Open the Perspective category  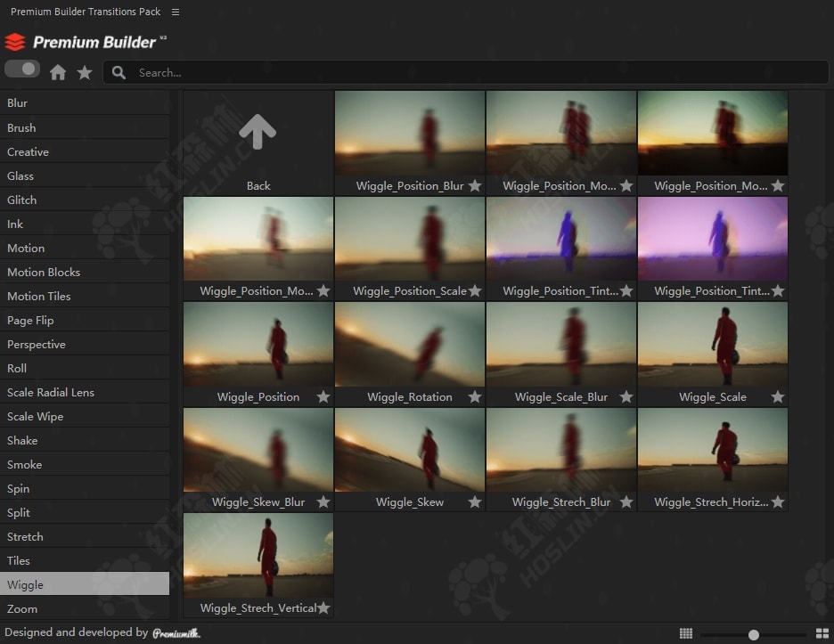tap(85, 344)
